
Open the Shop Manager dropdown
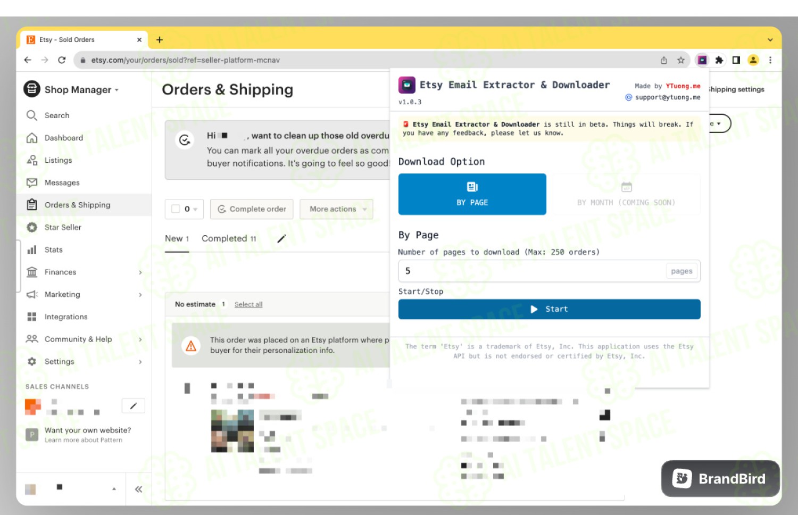[71, 89]
